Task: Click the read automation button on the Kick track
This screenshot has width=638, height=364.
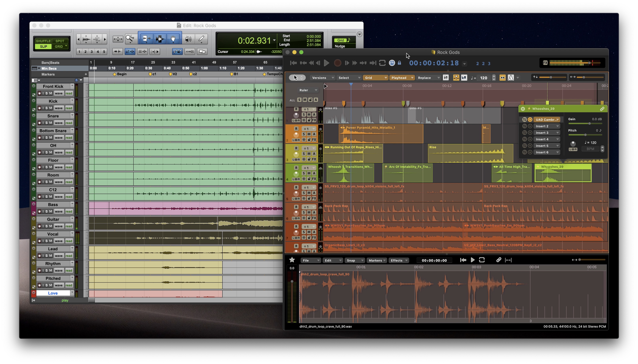Action: tap(69, 108)
